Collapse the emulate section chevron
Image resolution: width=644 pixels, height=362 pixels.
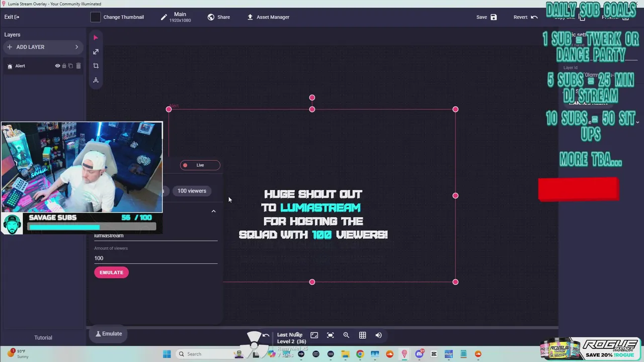coord(213,211)
